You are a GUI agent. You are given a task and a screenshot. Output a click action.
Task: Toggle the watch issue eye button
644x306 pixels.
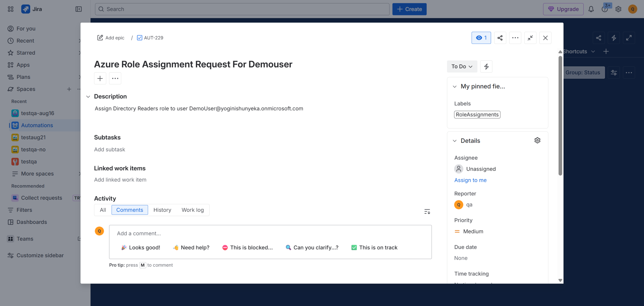481,38
